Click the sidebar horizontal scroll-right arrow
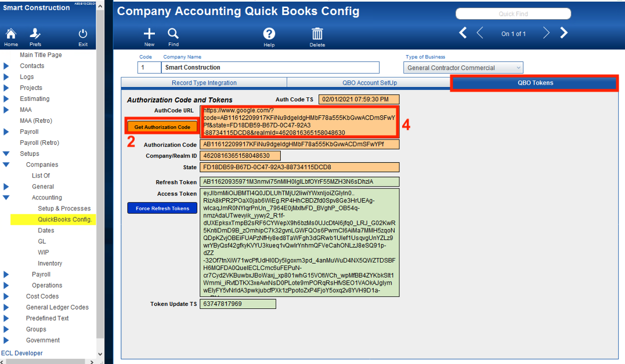This screenshot has width=625, height=364. (x=92, y=362)
